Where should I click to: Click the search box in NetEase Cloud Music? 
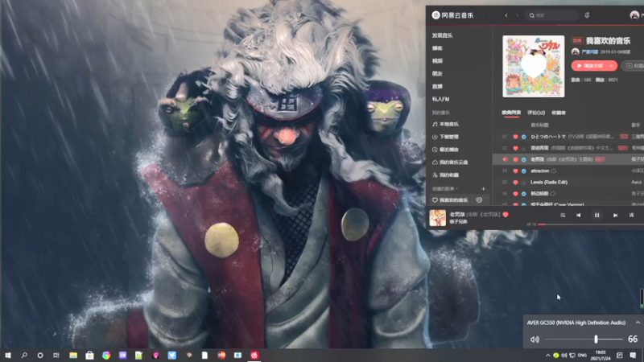pyautogui.click(x=552, y=15)
